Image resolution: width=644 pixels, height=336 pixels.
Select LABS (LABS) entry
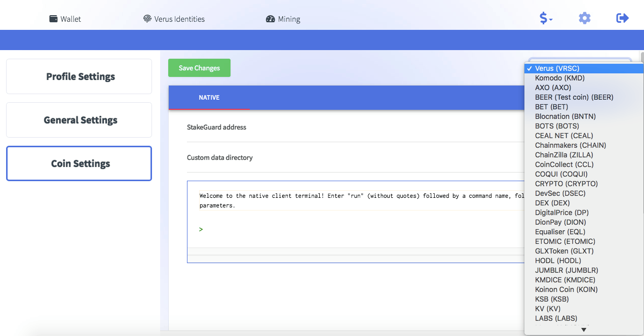pos(584,318)
